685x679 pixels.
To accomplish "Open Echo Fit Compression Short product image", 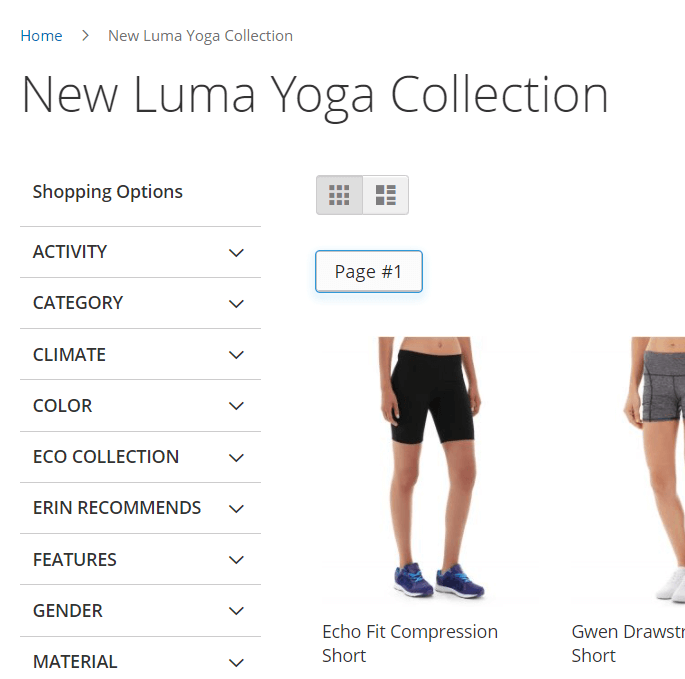I will click(x=431, y=469).
